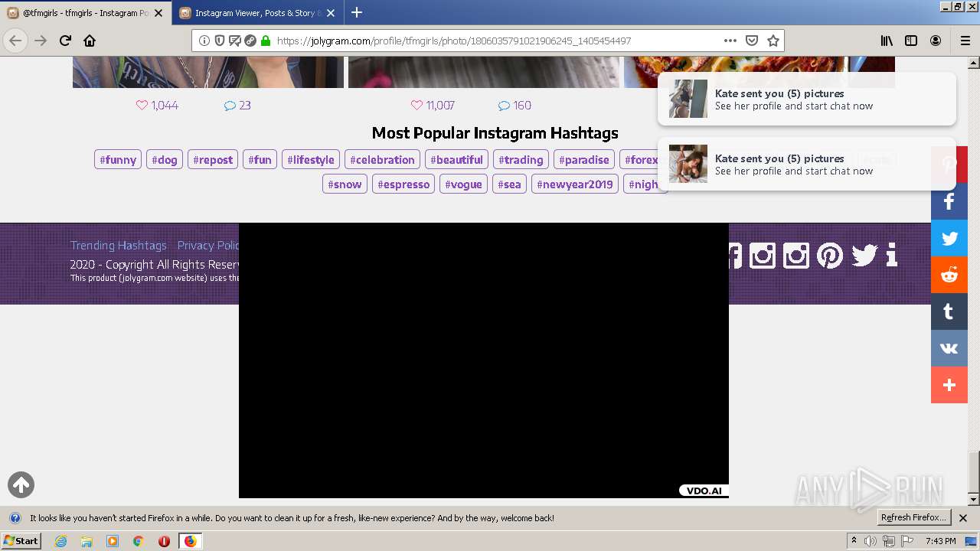Open the Firefox home page
Screen dimensions: 980x551
click(90, 41)
